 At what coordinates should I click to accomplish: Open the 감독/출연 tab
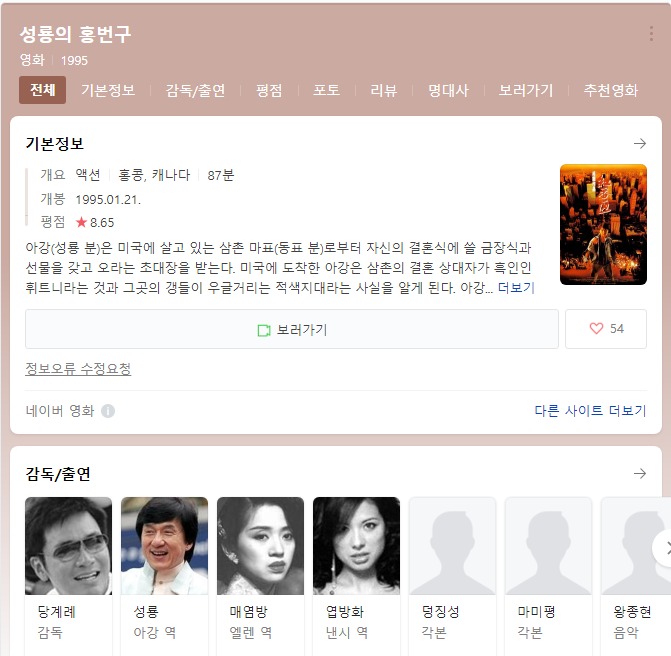(195, 90)
